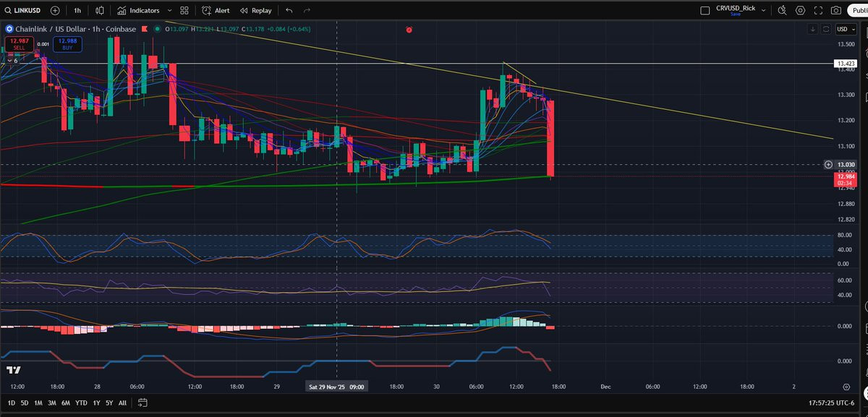
Task: Open time axis settings gear icon
Action: click(846, 387)
